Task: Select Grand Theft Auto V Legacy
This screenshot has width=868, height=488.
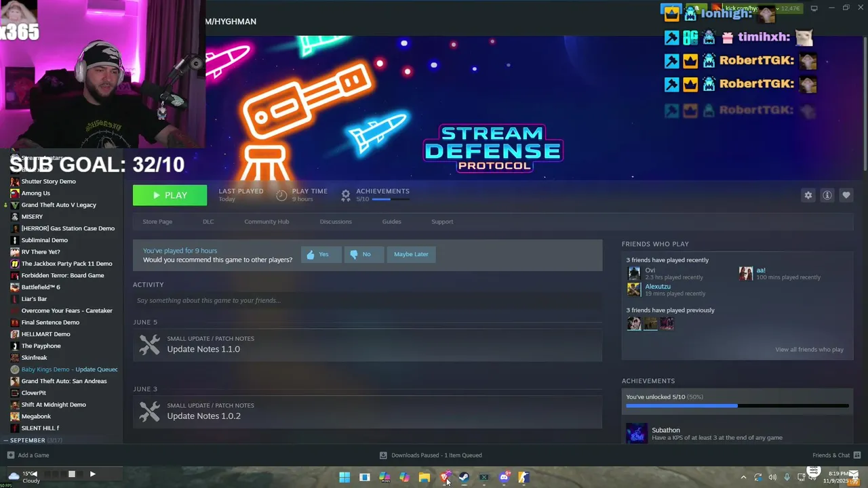Action: pos(58,205)
